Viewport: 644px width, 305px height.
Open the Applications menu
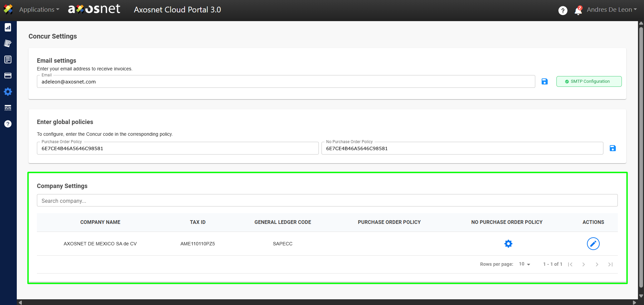(39, 10)
